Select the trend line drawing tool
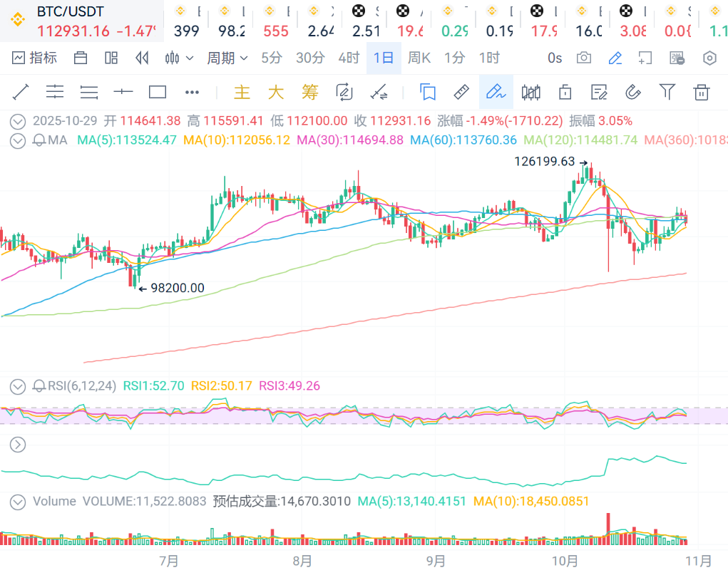The width and height of the screenshot is (728, 575). coord(20,92)
